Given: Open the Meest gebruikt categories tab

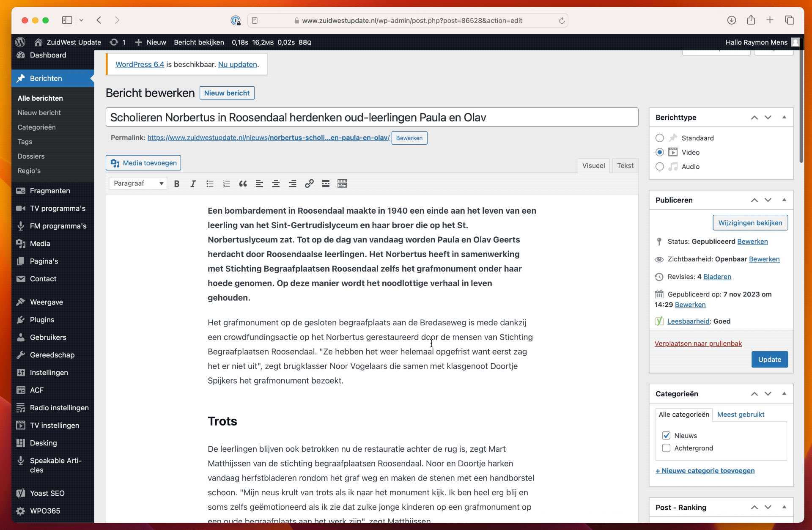Looking at the screenshot, I should pyautogui.click(x=741, y=415).
